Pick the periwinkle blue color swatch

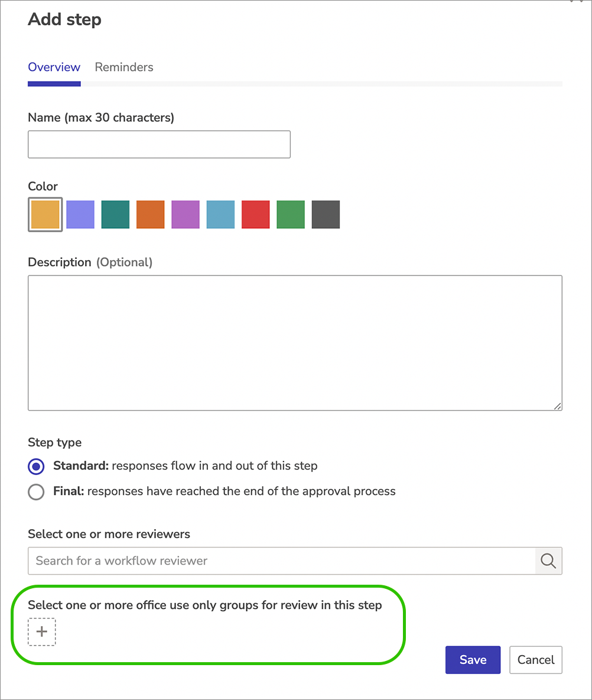pos(80,214)
